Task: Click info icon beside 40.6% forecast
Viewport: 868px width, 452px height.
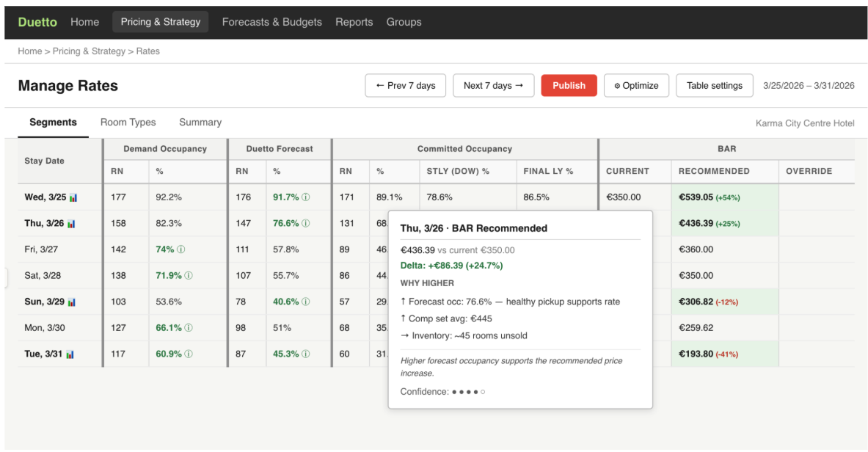Action: click(x=305, y=302)
